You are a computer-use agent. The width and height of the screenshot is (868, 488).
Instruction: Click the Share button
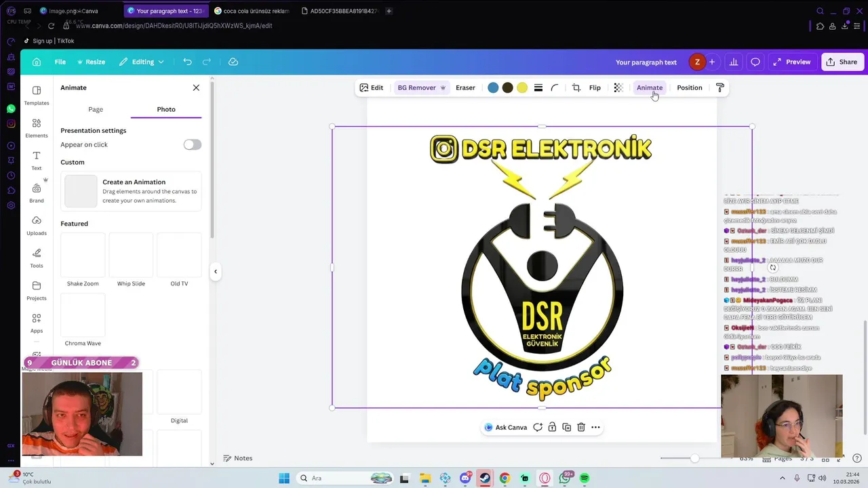(x=842, y=62)
